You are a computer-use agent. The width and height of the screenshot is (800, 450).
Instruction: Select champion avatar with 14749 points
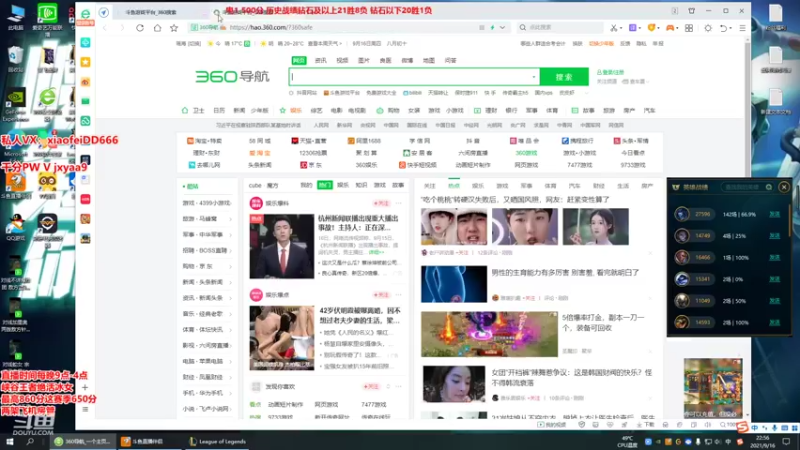682,236
